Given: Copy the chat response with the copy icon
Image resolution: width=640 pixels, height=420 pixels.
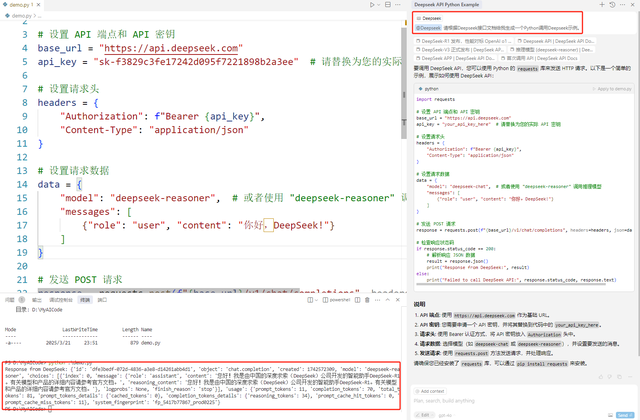Looking at the screenshot, I should [620, 377].
